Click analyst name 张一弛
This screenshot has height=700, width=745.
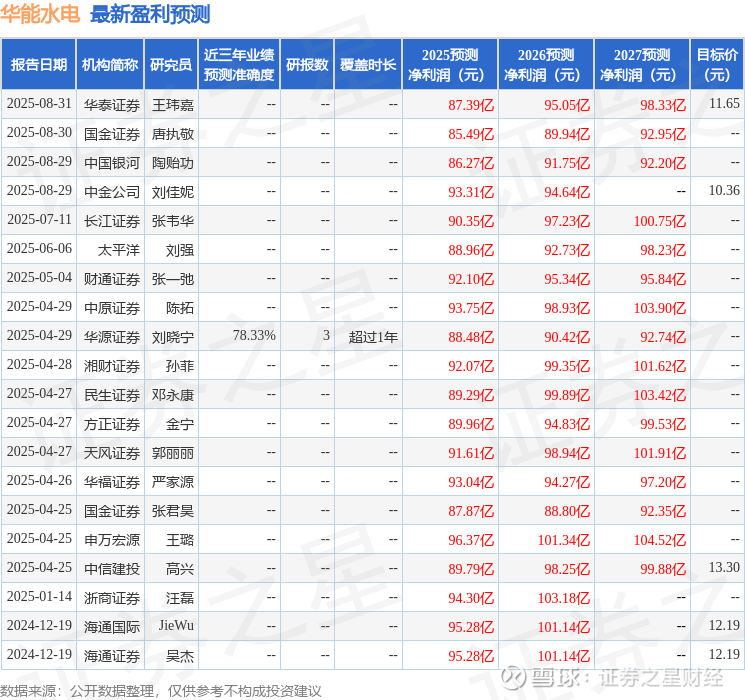173,279
